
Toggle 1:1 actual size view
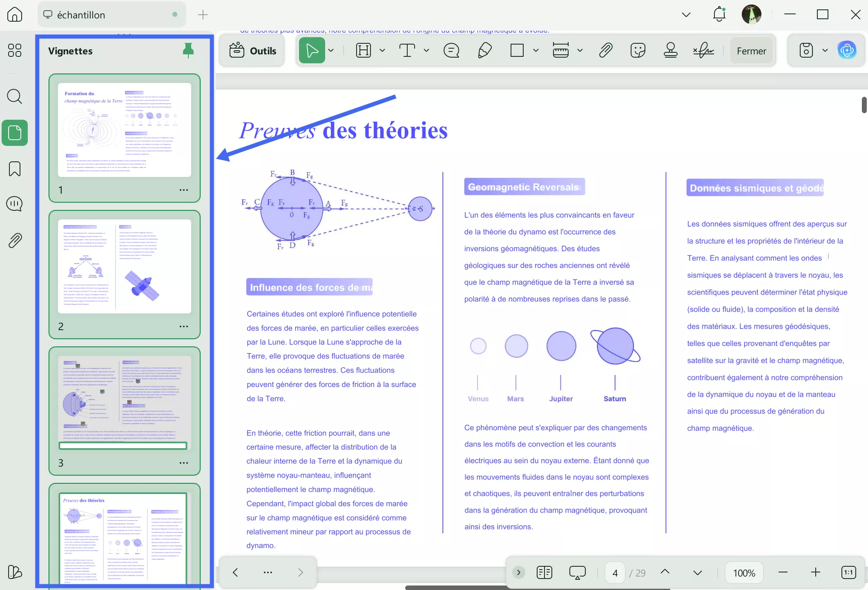[848, 572]
